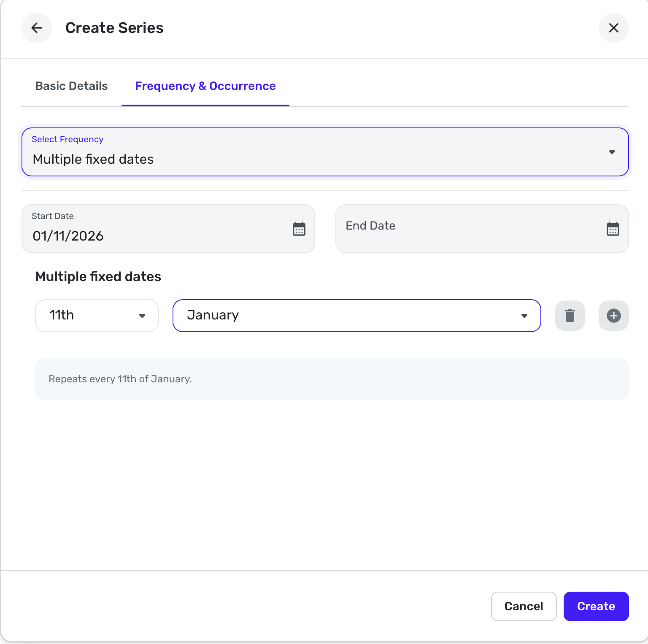Add another fixed date with plus icon
Viewport: 648px width, 644px height.
(613, 316)
